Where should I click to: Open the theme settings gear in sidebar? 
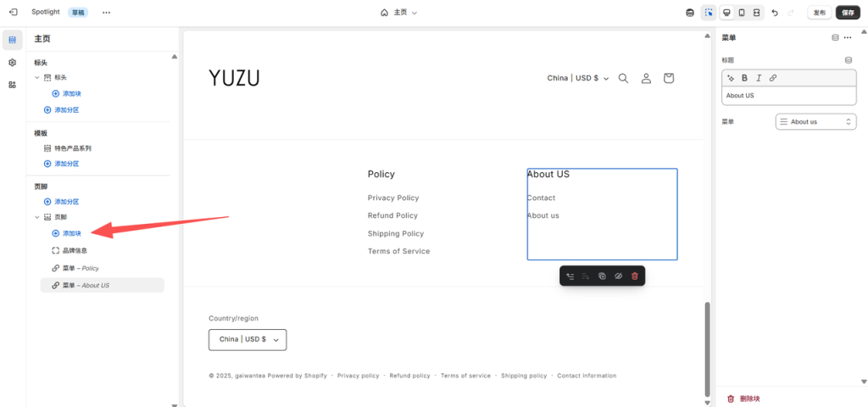[12, 63]
